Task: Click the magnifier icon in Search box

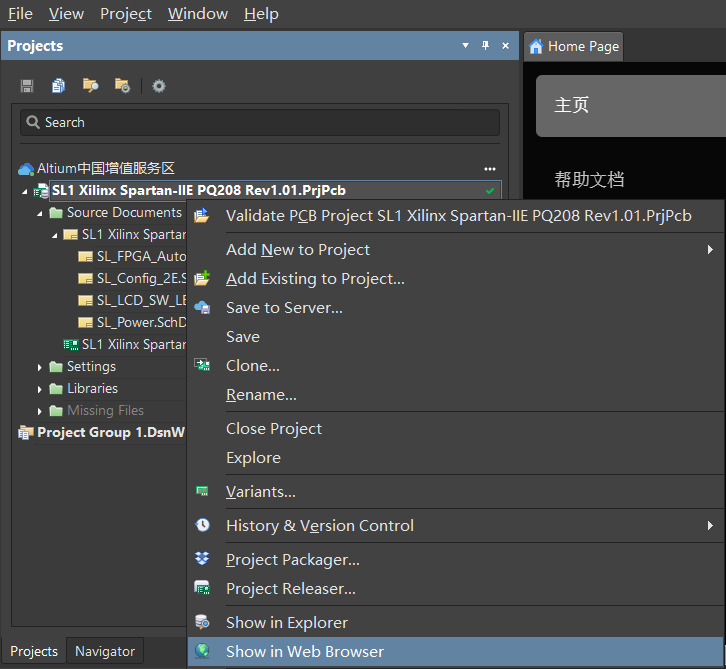Action: click(33, 122)
